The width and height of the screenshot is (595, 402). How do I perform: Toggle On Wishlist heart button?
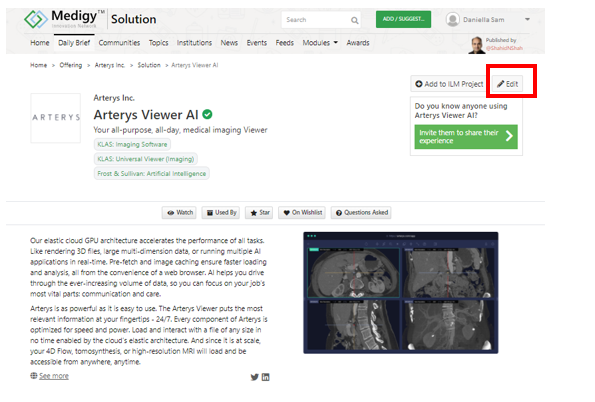[x=303, y=213]
